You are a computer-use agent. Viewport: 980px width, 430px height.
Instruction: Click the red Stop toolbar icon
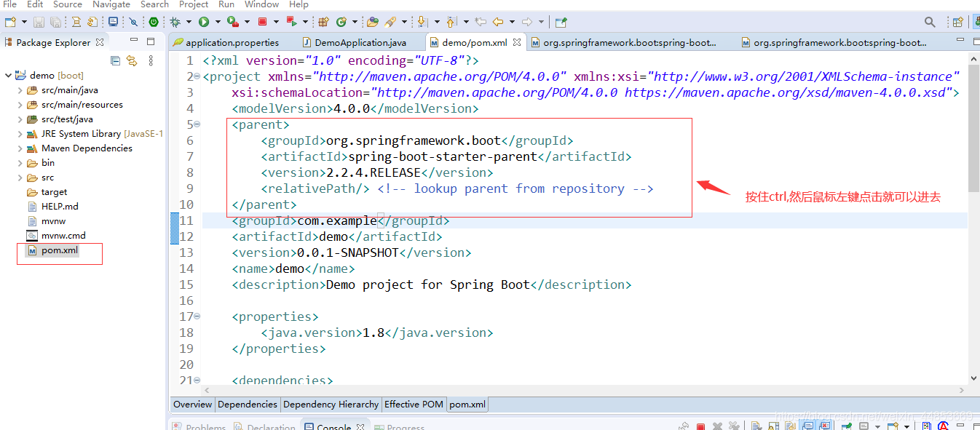262,22
